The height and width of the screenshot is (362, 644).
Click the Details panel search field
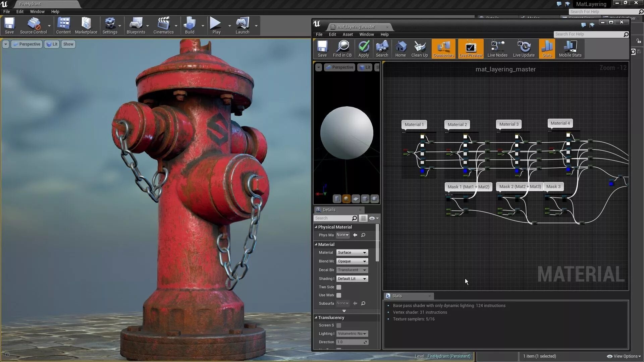click(x=333, y=218)
